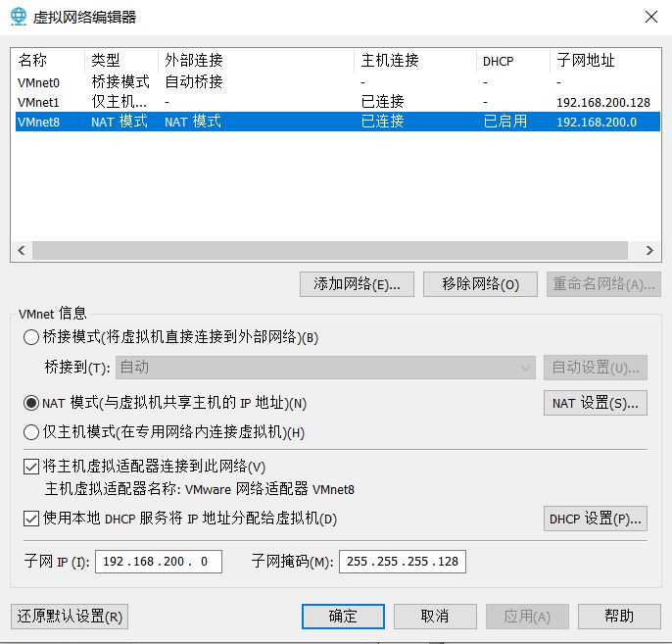The width and height of the screenshot is (672, 644).
Task: Close the 虚拟网络编辑器 dialog
Action: tap(651, 17)
